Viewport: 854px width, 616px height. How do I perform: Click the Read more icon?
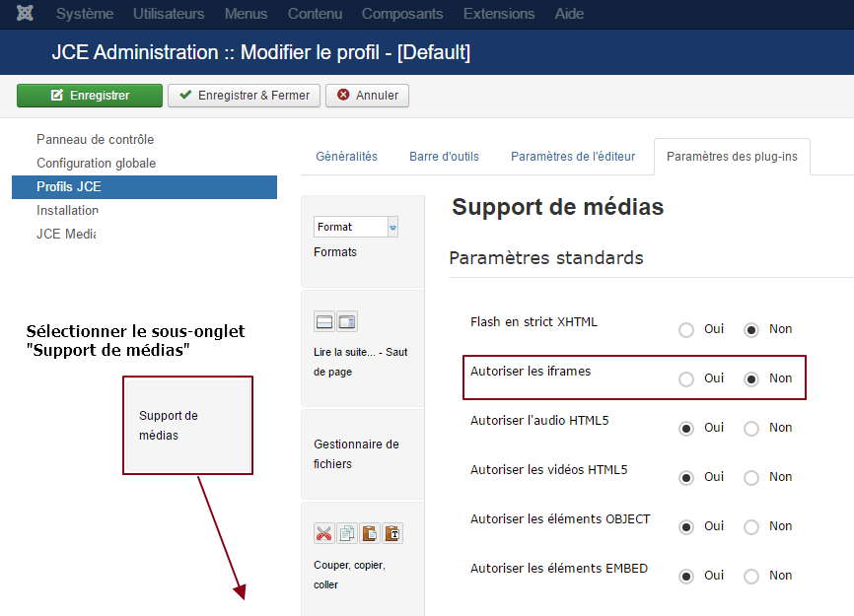click(x=324, y=321)
